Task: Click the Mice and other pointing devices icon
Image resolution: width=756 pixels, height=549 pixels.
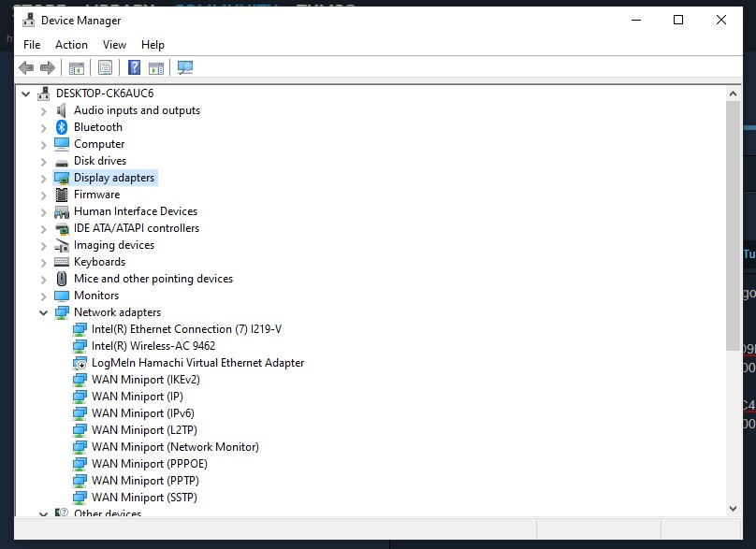Action: pyautogui.click(x=62, y=279)
